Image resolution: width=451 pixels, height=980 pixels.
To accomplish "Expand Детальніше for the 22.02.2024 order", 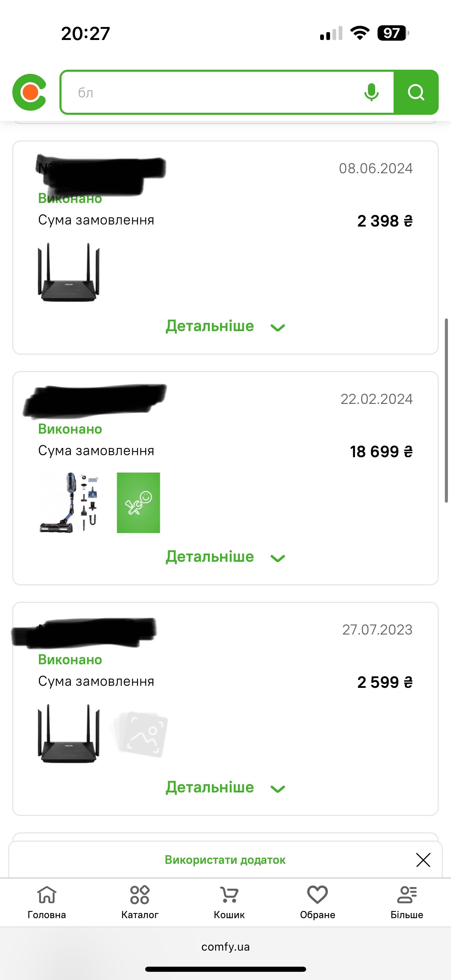I will pos(225,557).
